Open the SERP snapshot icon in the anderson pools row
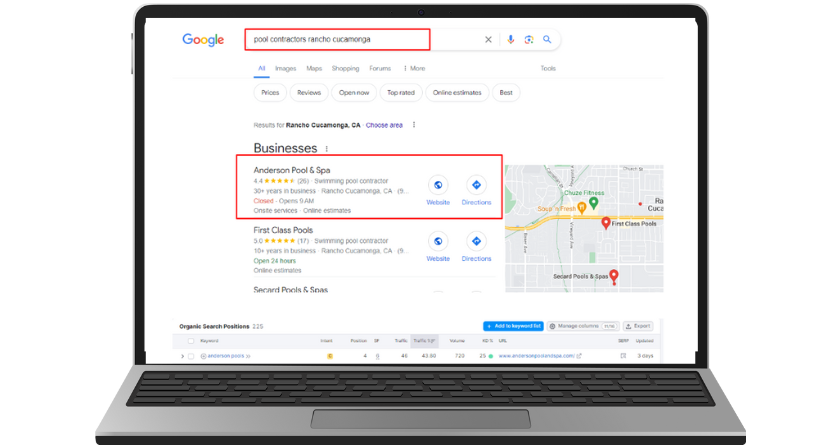The height and width of the screenshot is (445, 837). (x=623, y=356)
